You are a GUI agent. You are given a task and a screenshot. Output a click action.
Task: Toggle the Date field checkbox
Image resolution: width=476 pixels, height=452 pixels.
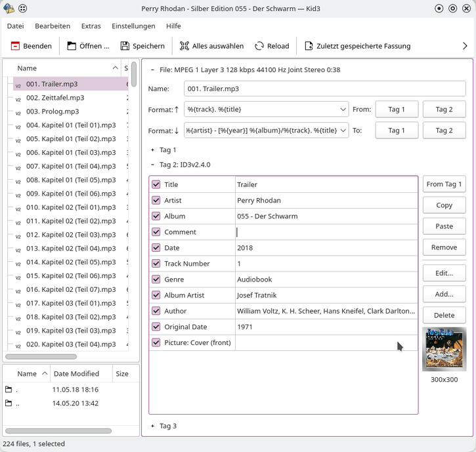(x=156, y=247)
